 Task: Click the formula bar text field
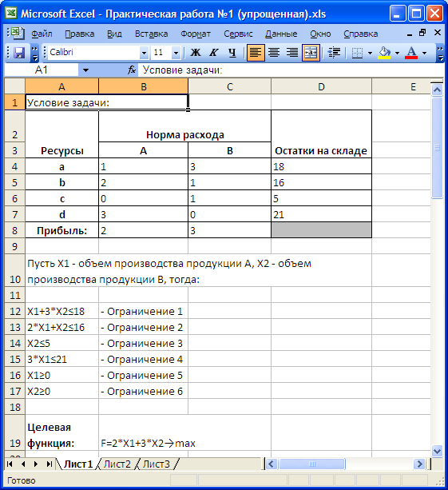pyautogui.click(x=292, y=70)
